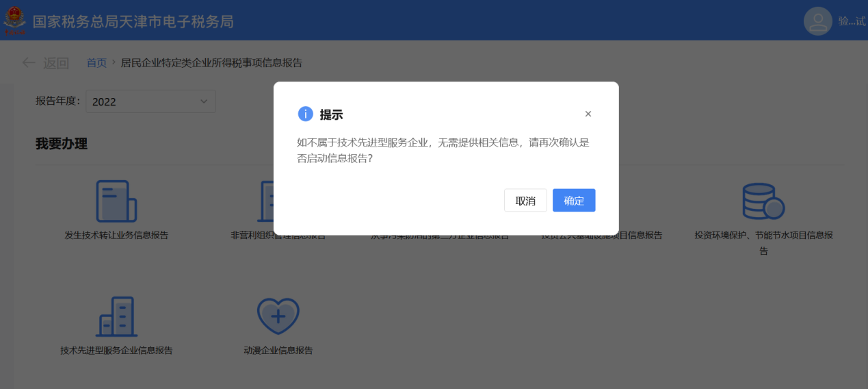The height and width of the screenshot is (389, 868).
Task: Click the 投资环境保护 database icon
Action: (763, 201)
